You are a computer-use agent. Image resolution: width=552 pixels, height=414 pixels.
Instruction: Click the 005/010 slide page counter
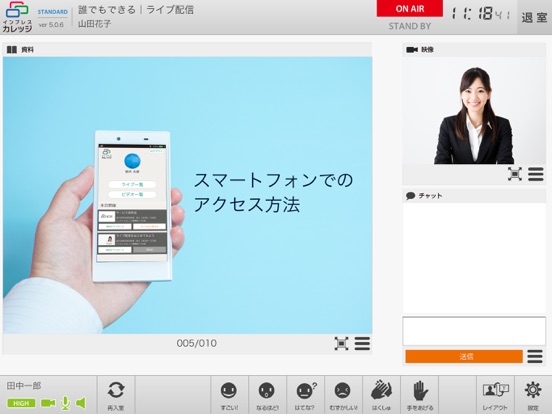pyautogui.click(x=196, y=343)
